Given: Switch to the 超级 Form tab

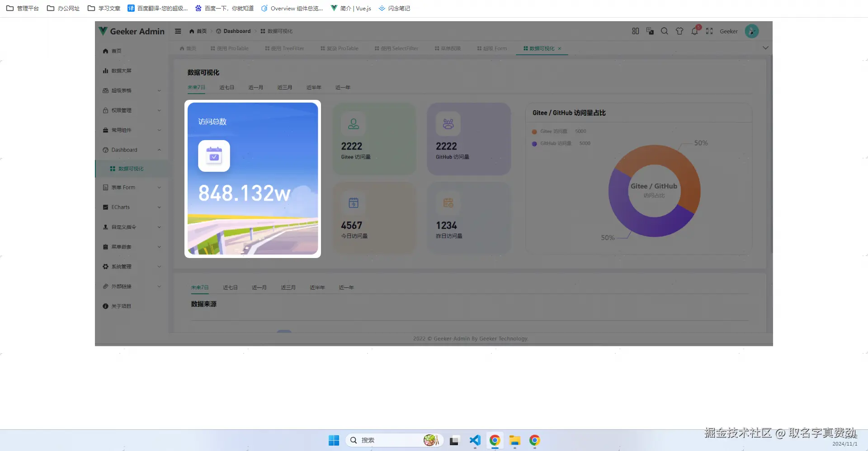Looking at the screenshot, I should point(492,48).
